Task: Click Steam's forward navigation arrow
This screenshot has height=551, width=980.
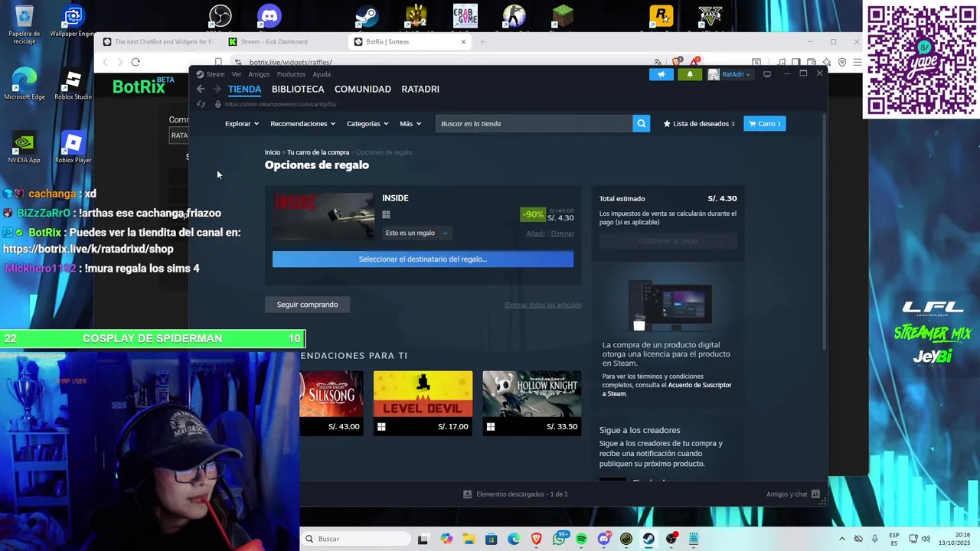Action: (217, 90)
